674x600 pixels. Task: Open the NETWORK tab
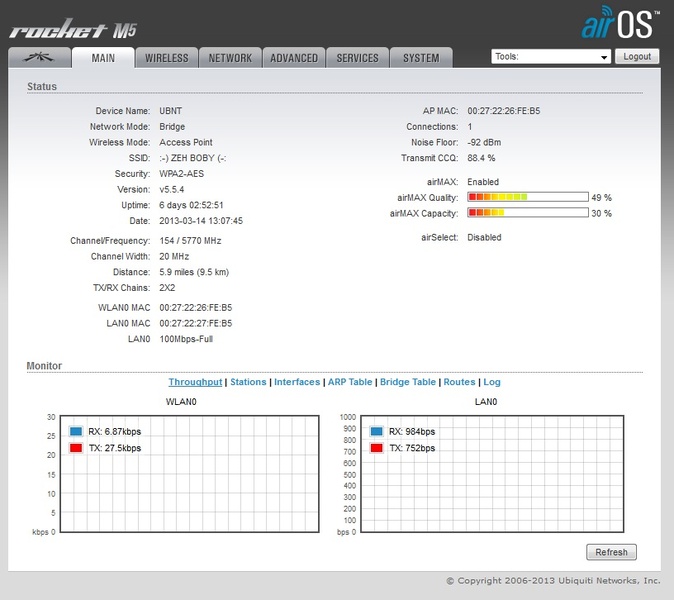(230, 58)
